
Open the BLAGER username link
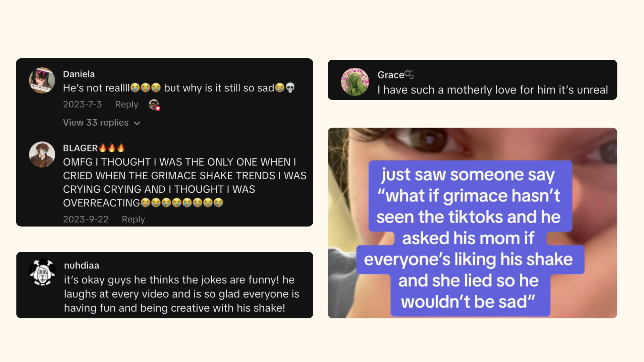pos(80,148)
